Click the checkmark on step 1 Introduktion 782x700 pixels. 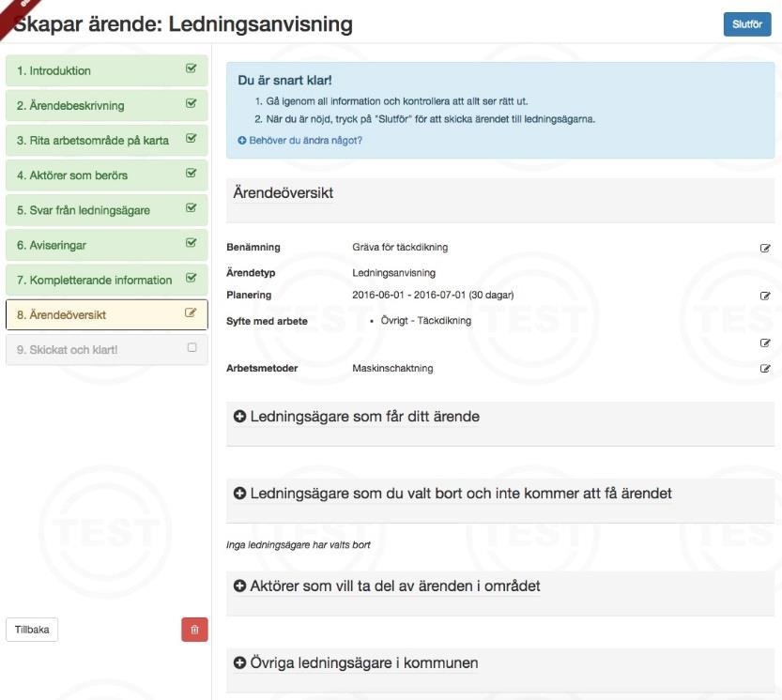point(191,68)
